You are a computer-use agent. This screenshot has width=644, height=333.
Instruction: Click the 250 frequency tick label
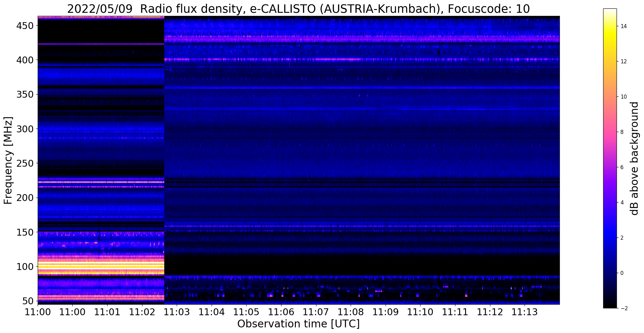tap(24, 163)
